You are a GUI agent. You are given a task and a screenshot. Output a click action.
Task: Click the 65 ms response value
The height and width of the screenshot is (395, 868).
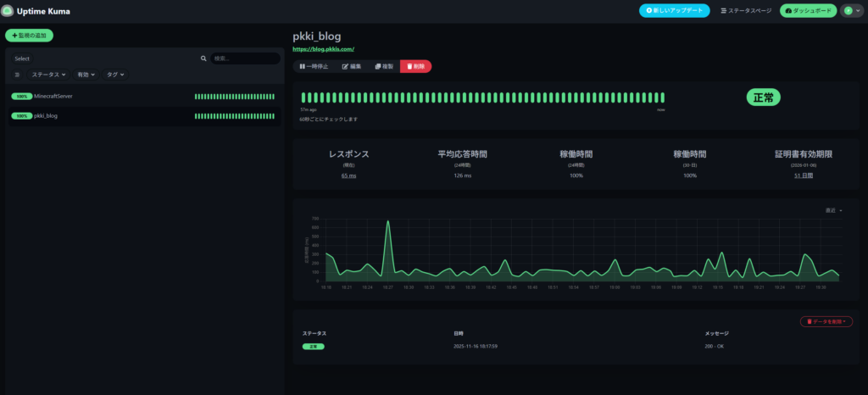348,175
